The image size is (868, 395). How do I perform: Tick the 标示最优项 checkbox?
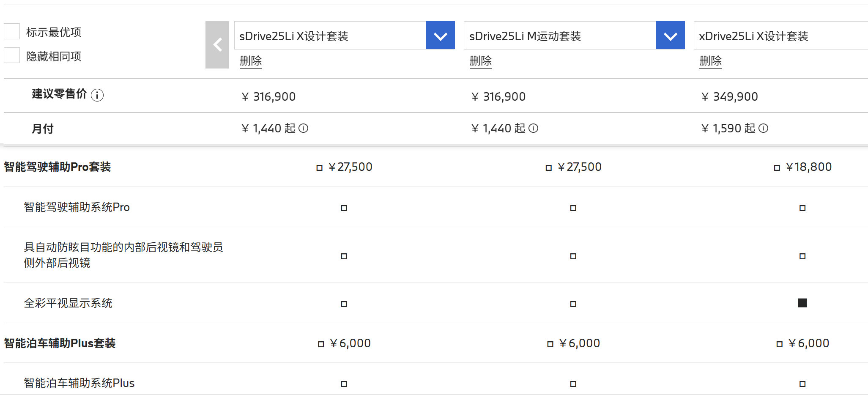12,32
